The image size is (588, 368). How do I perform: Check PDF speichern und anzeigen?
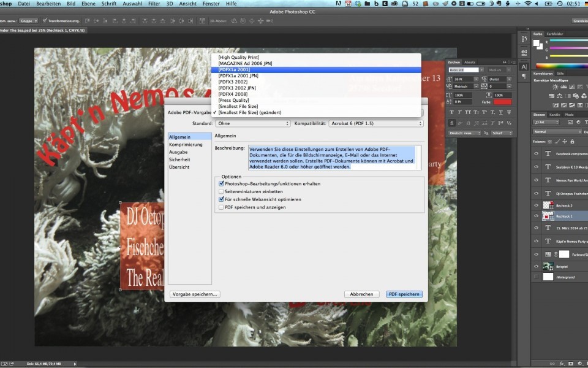[221, 207]
